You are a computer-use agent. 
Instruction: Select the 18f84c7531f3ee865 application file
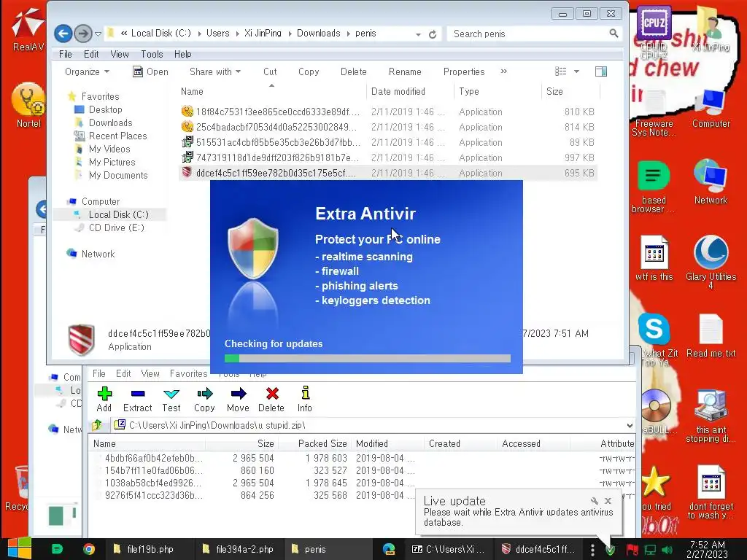[x=388, y=112]
